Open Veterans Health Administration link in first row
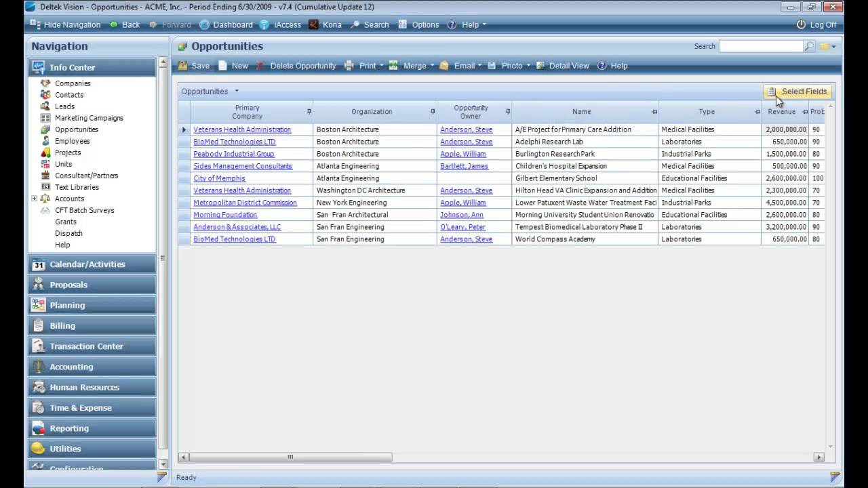This screenshot has height=488, width=868. click(x=242, y=129)
